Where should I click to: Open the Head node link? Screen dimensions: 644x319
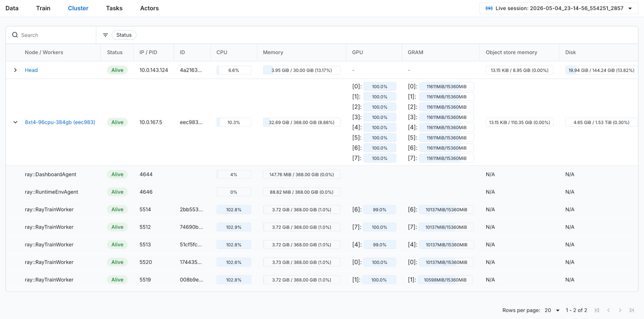(31, 70)
